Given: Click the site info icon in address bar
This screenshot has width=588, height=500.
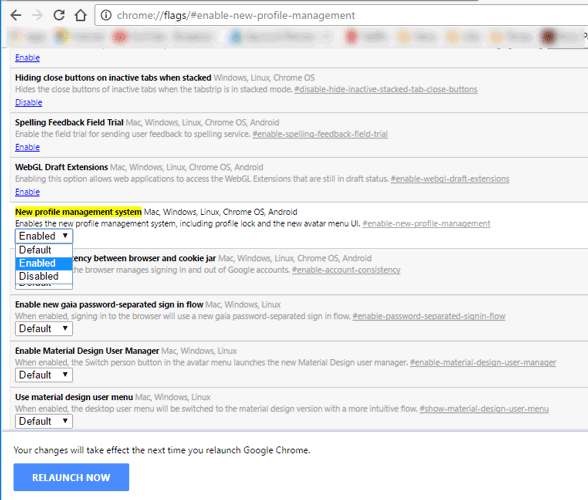Looking at the screenshot, I should 106,15.
